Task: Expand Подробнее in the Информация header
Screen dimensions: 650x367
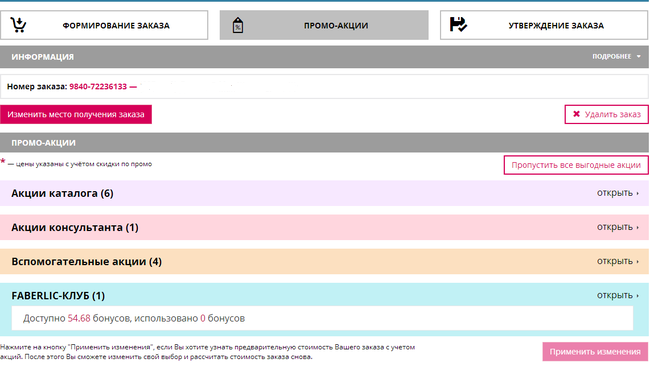Action: tap(616, 56)
